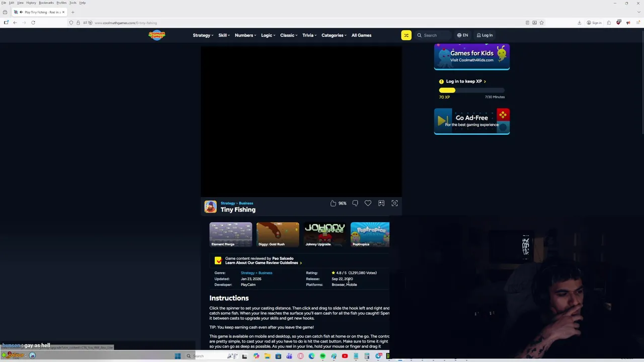This screenshot has height=362, width=644.
Task: Open the browser Tools menu
Action: tap(72, 3)
